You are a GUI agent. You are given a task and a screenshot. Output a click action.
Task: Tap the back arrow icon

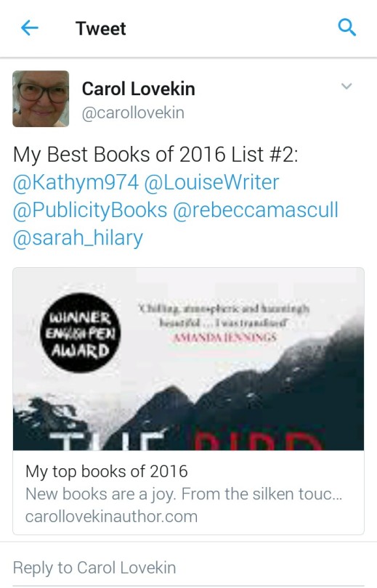30,28
